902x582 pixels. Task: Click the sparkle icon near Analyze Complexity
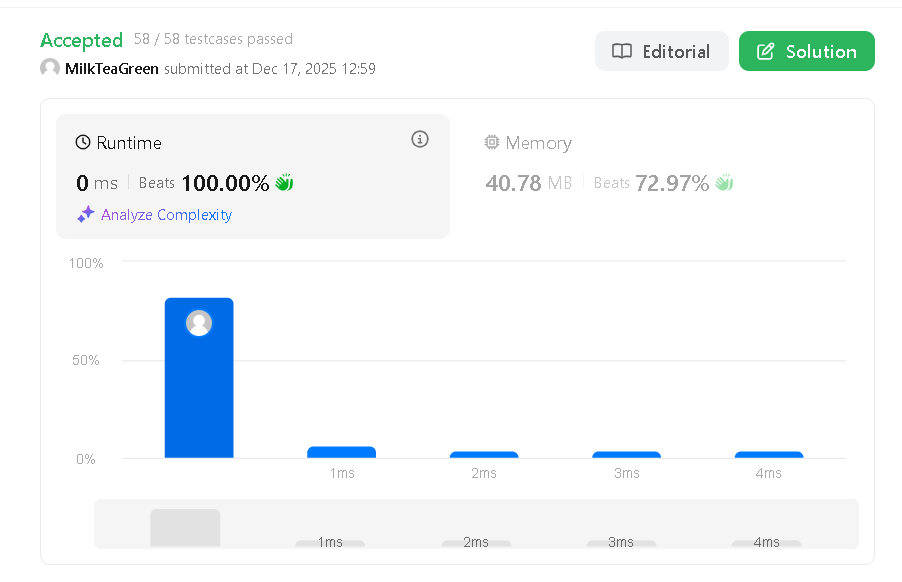[x=86, y=215]
